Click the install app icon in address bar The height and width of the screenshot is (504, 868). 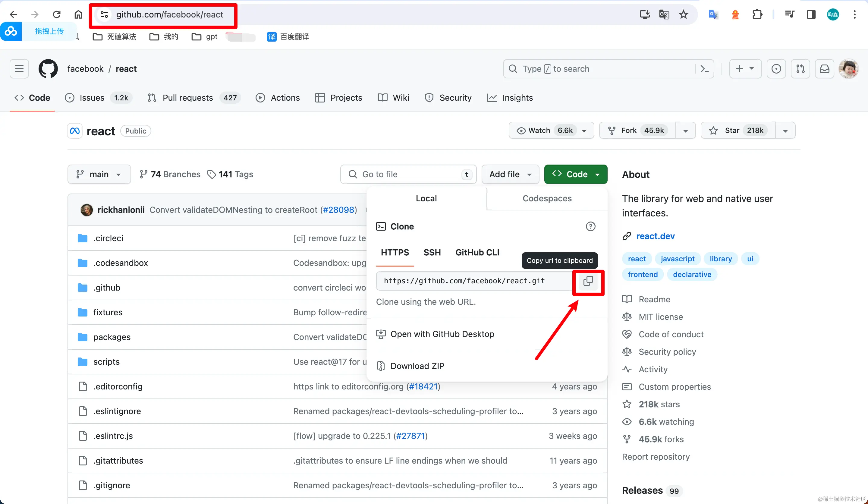click(644, 14)
